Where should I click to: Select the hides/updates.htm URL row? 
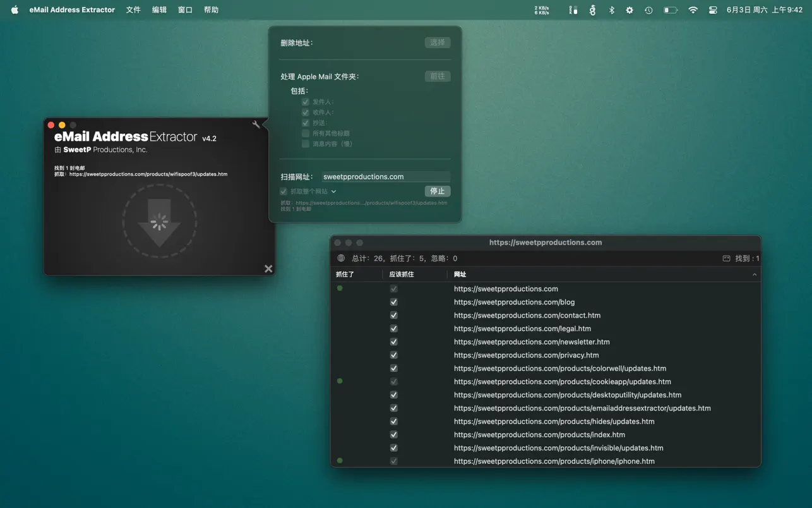point(546,421)
